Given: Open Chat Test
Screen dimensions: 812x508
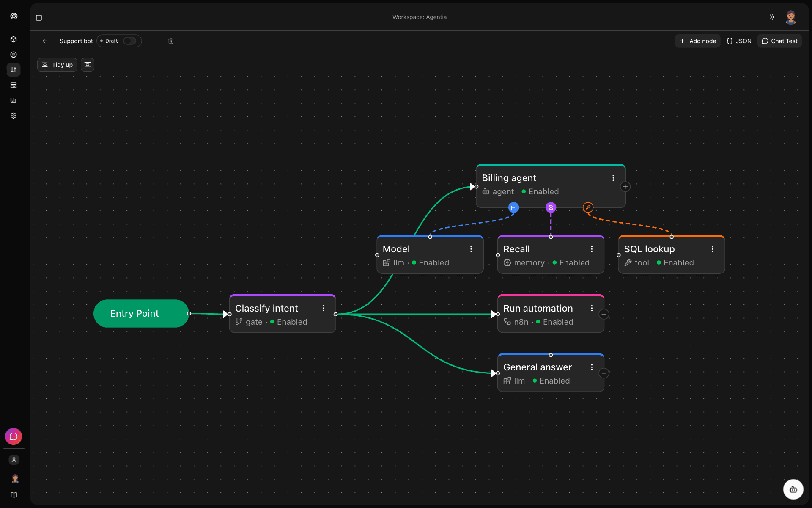Looking at the screenshot, I should tap(779, 41).
